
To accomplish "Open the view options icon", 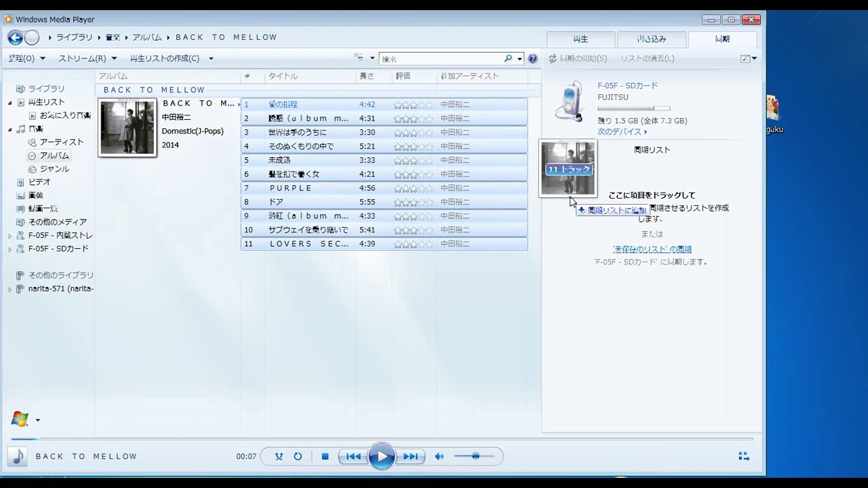I will (359, 58).
